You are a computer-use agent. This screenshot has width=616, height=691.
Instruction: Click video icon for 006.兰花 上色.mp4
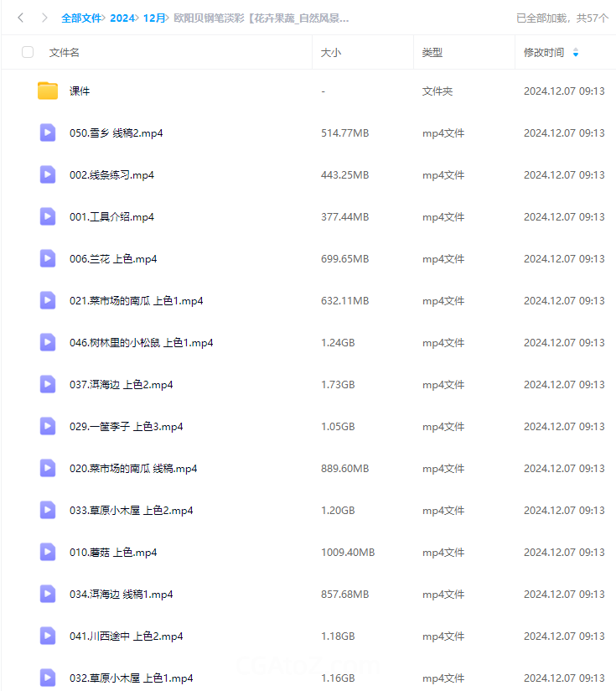click(48, 258)
